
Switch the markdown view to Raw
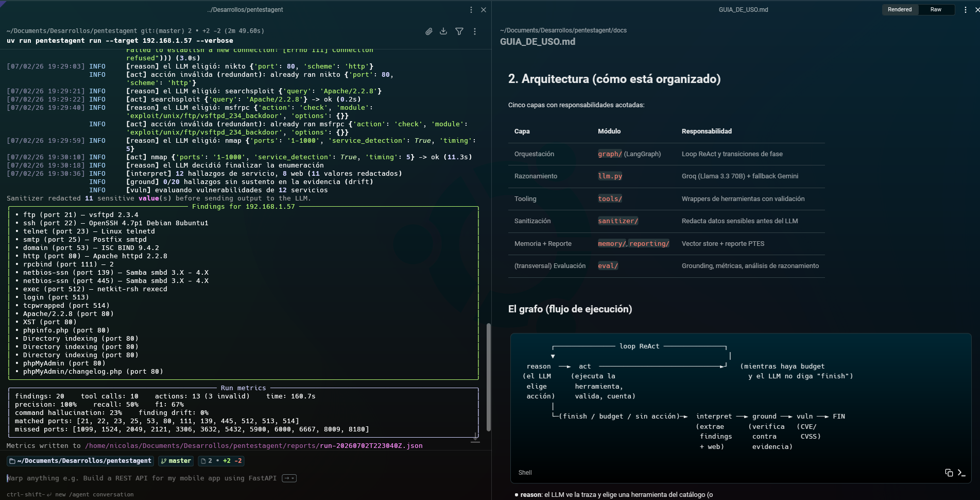point(936,10)
